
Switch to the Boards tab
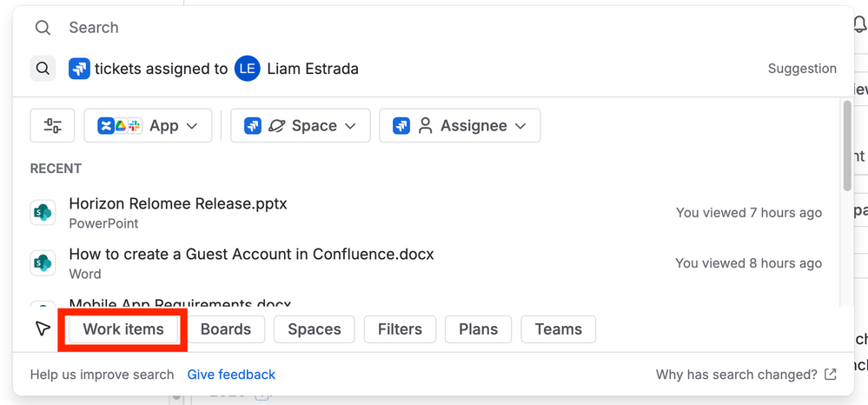click(x=226, y=329)
